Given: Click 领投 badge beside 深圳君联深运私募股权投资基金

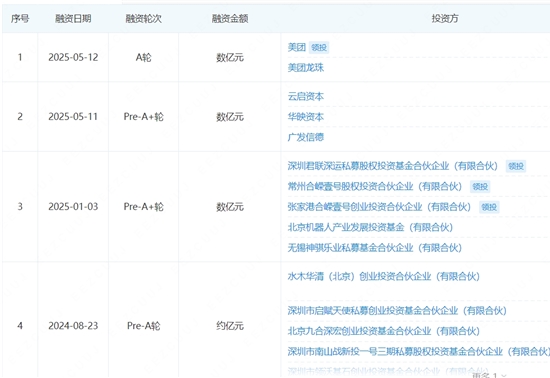Looking at the screenshot, I should [x=516, y=166].
